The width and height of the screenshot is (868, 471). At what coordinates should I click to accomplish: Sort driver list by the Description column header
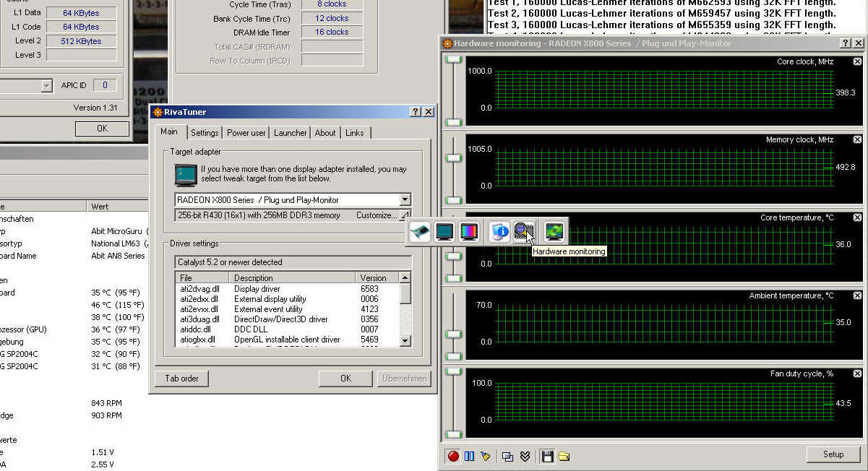tap(292, 277)
